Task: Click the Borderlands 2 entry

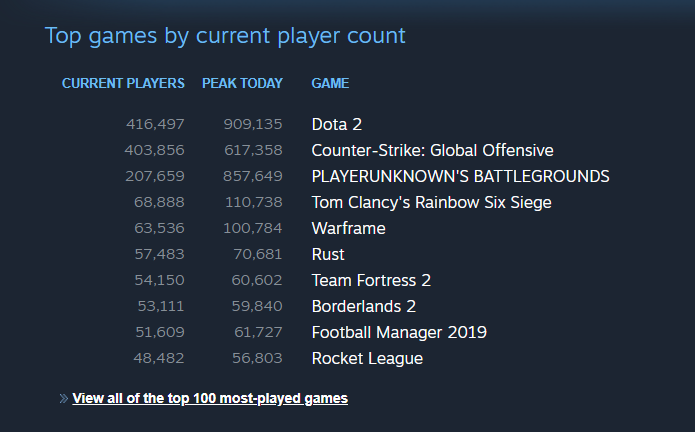Action: tap(364, 307)
